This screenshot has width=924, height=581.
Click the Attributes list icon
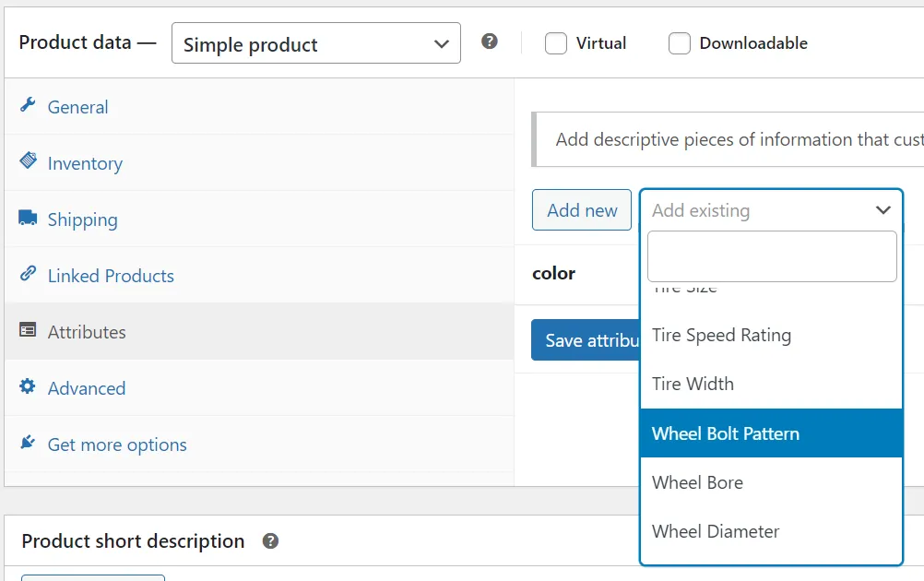pos(28,330)
